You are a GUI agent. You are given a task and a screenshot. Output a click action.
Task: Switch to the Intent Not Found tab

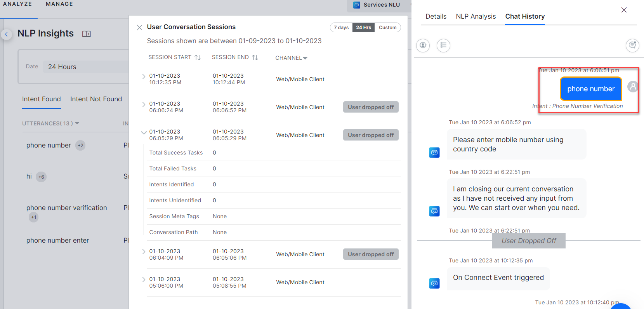coord(96,99)
